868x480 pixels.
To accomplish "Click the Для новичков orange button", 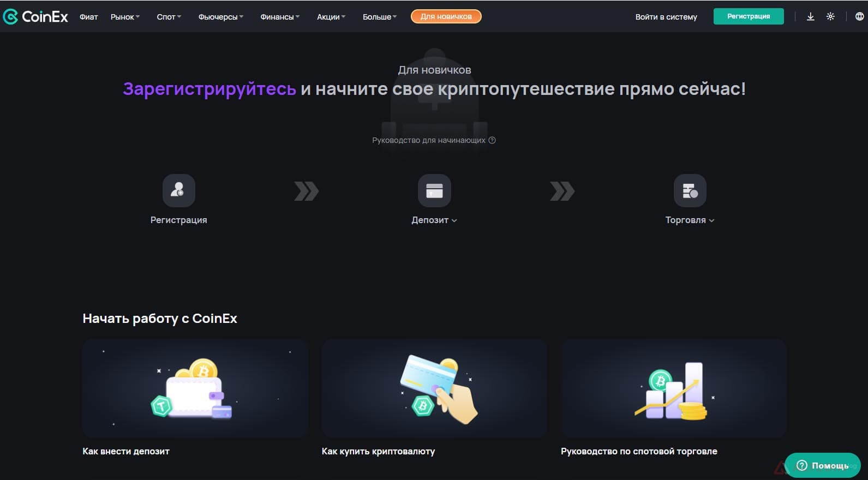I will [x=446, y=16].
